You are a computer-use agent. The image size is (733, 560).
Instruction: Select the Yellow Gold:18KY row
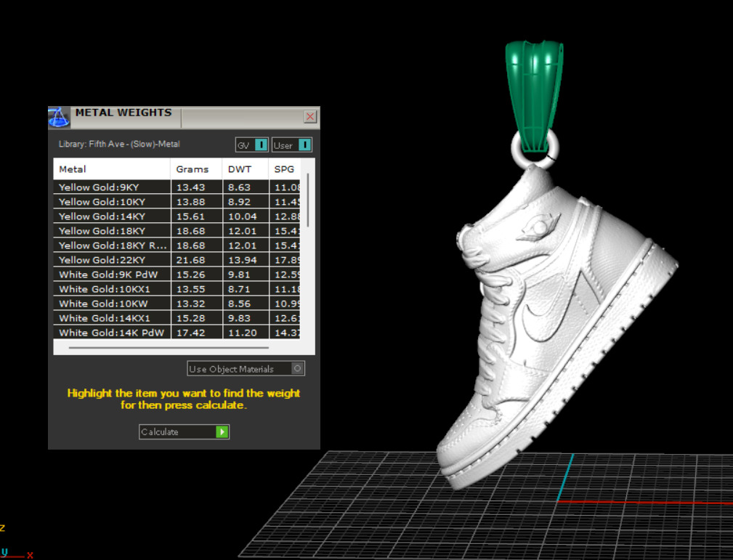[x=177, y=231]
